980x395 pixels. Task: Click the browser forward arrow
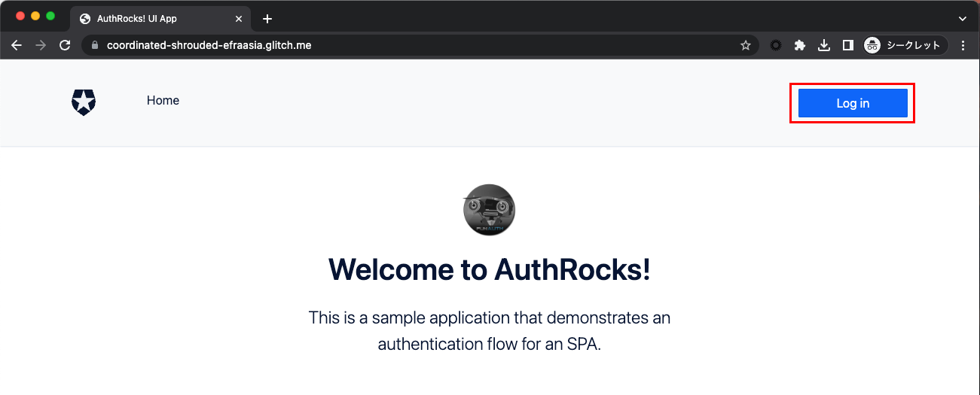tap(41, 45)
